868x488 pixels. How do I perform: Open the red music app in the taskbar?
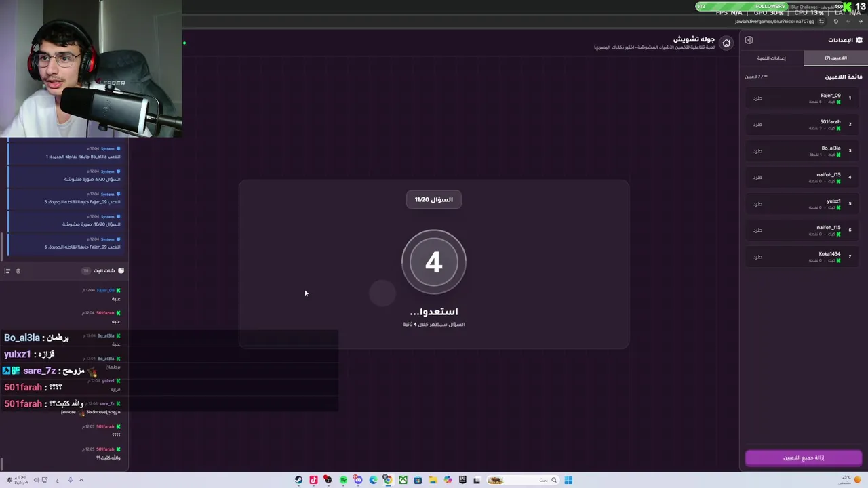tap(313, 481)
